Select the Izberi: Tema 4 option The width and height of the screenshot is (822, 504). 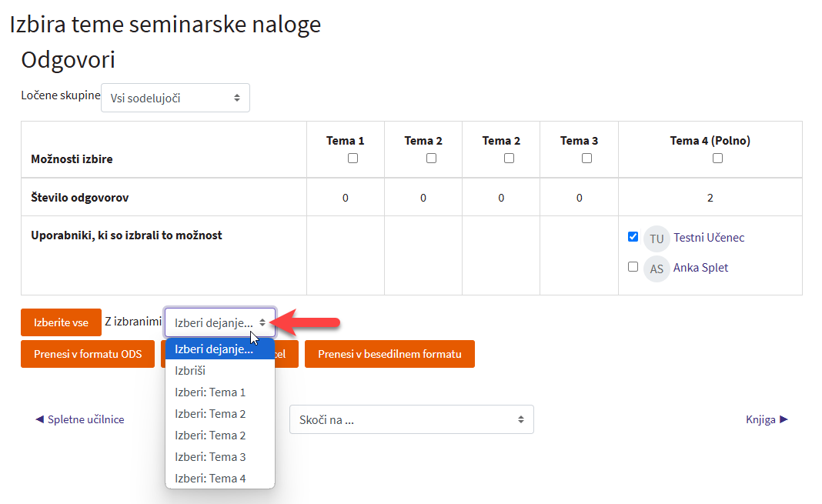[210, 479]
